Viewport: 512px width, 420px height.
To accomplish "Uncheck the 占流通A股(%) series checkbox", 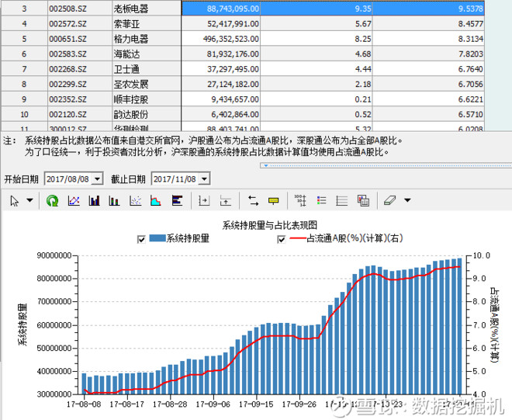I will tap(281, 239).
